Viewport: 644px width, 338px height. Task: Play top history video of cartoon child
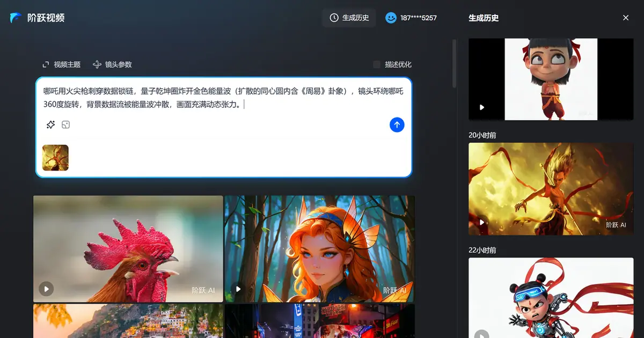pyautogui.click(x=482, y=107)
